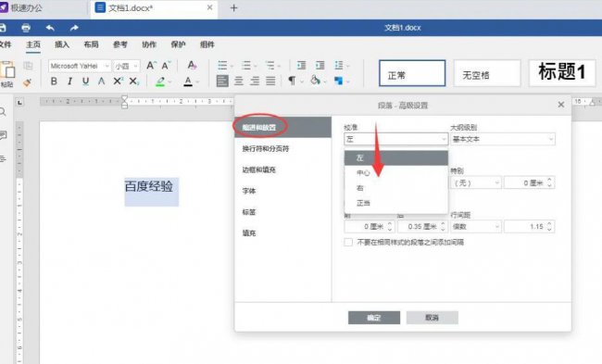Open the 换行符和分页符 section
Viewport: 602px width, 364px height.
[x=283, y=148]
